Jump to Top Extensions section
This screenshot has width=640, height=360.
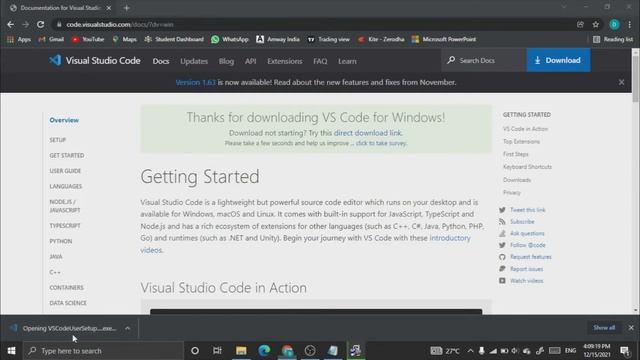[521, 142]
